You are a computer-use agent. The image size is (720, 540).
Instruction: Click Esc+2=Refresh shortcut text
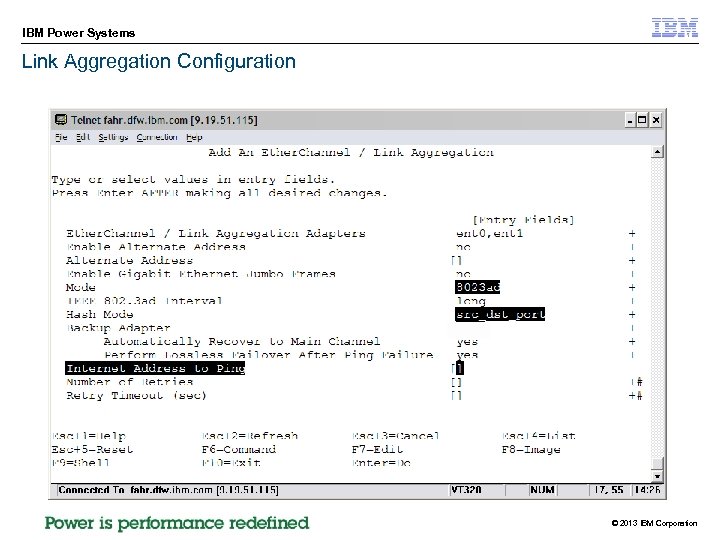coord(250,435)
